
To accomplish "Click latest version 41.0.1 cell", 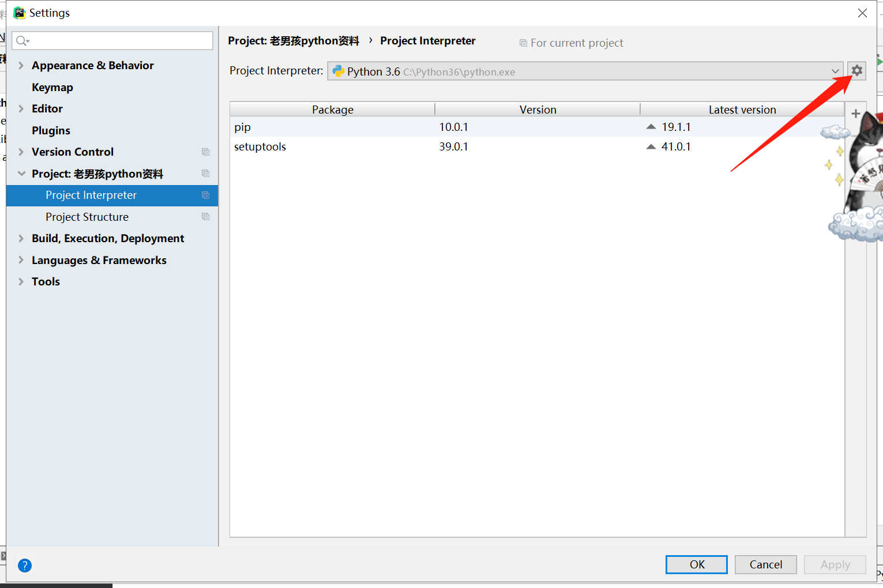I will pyautogui.click(x=676, y=146).
